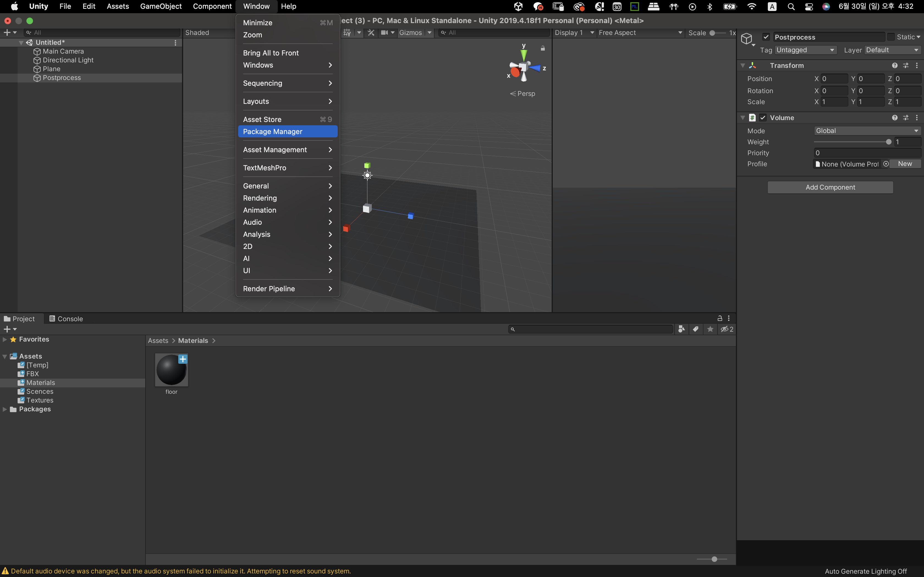The image size is (924, 577).
Task: Toggle Postprocess object active checkbox
Action: click(766, 37)
